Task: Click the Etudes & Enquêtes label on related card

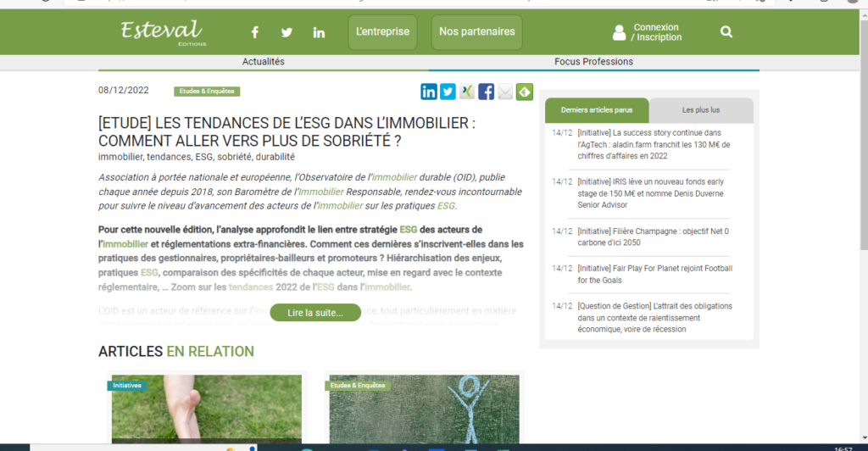Action: click(x=358, y=385)
